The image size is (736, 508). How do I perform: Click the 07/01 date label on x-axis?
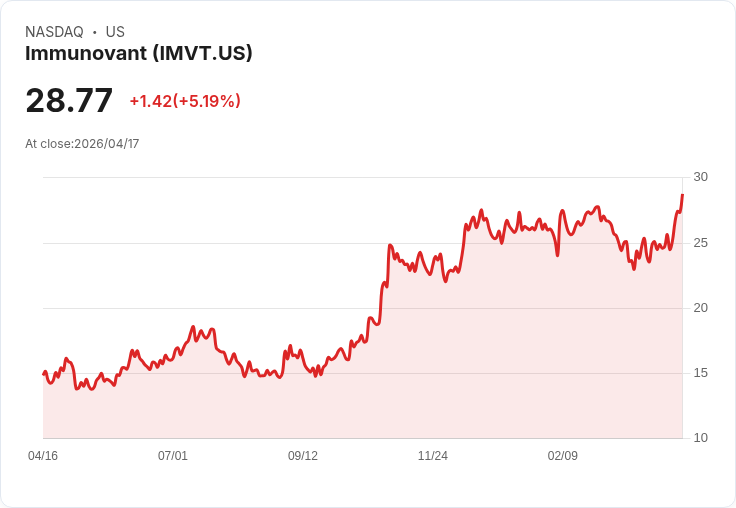(173, 455)
